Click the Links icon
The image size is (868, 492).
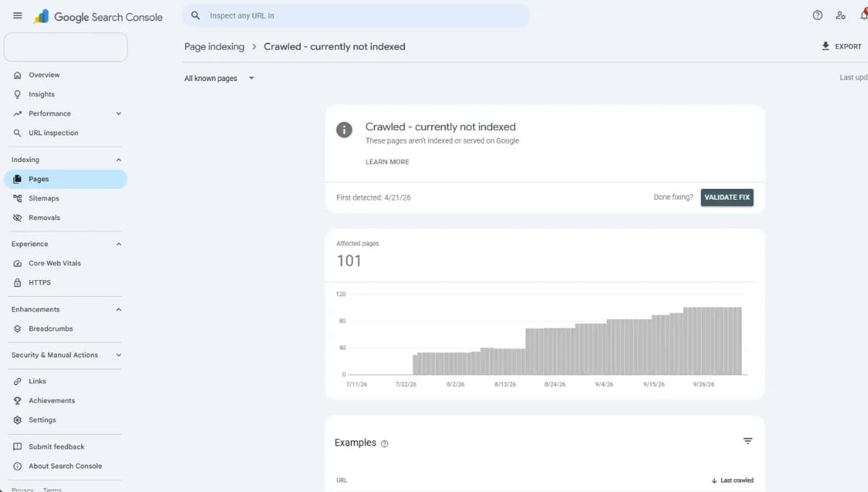[x=17, y=381]
